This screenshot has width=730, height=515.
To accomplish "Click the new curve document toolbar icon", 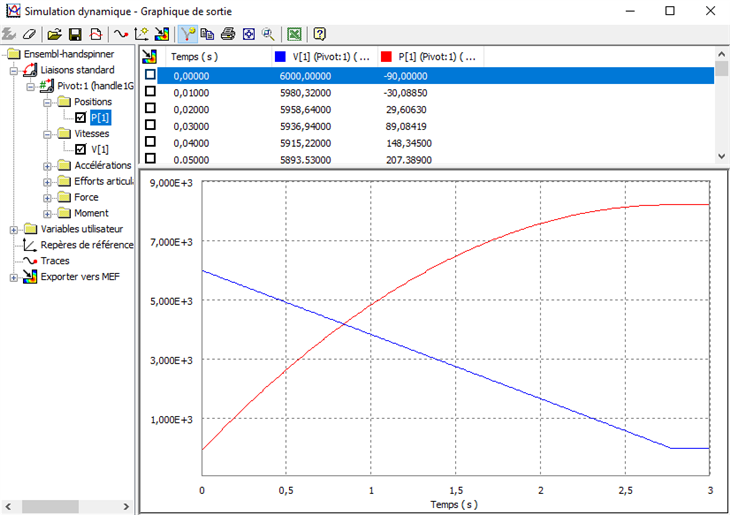I will [96, 34].
